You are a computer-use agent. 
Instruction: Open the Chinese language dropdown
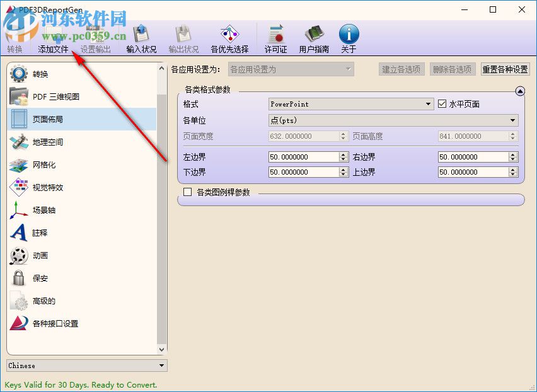click(x=162, y=365)
